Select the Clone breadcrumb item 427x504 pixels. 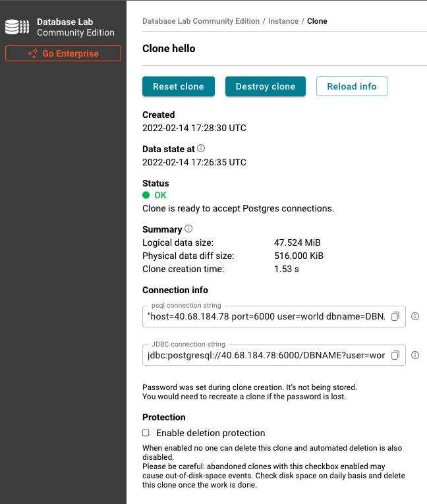coord(317,21)
